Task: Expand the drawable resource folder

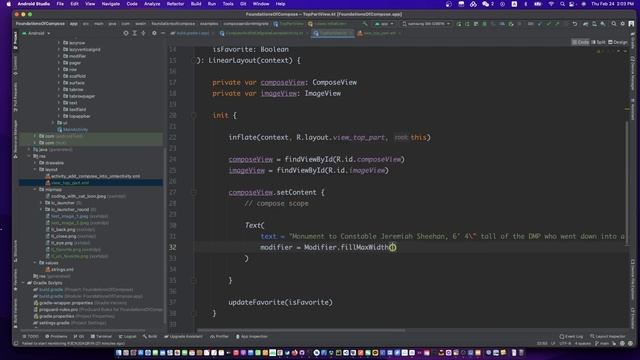Action: [35, 163]
